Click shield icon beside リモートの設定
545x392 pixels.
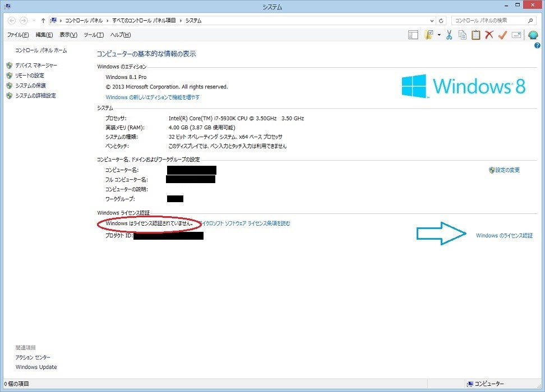click(x=10, y=76)
